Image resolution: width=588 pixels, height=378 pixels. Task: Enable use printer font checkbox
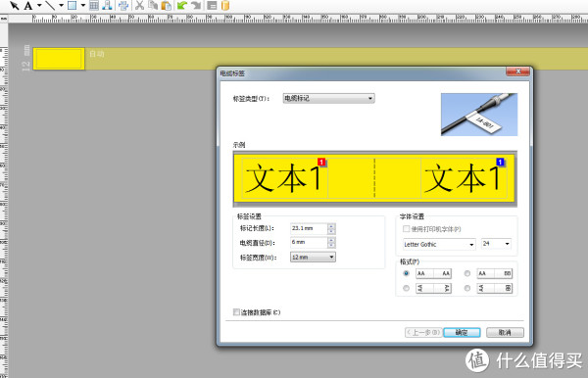coord(406,229)
